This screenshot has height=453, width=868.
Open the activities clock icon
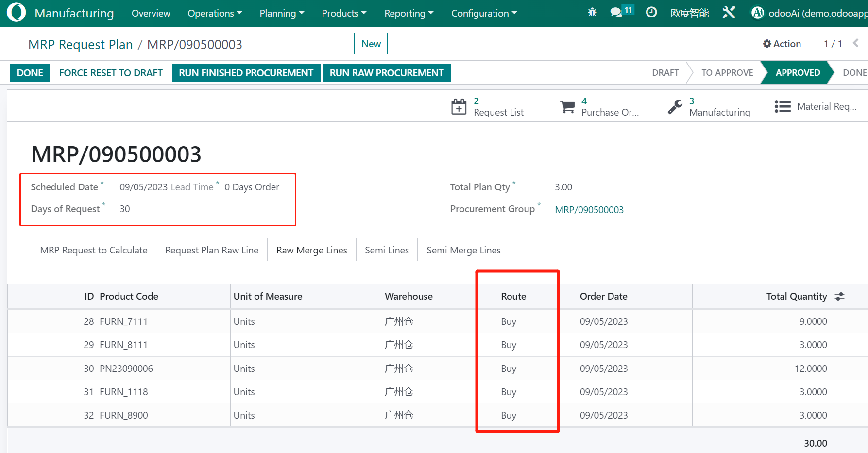[x=651, y=13]
